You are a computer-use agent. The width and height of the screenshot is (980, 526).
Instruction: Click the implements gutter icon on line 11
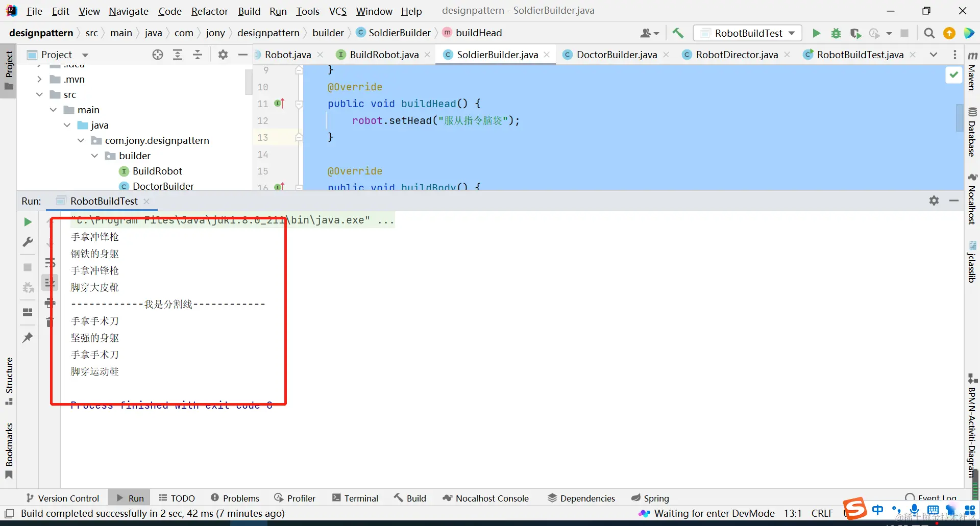279,104
